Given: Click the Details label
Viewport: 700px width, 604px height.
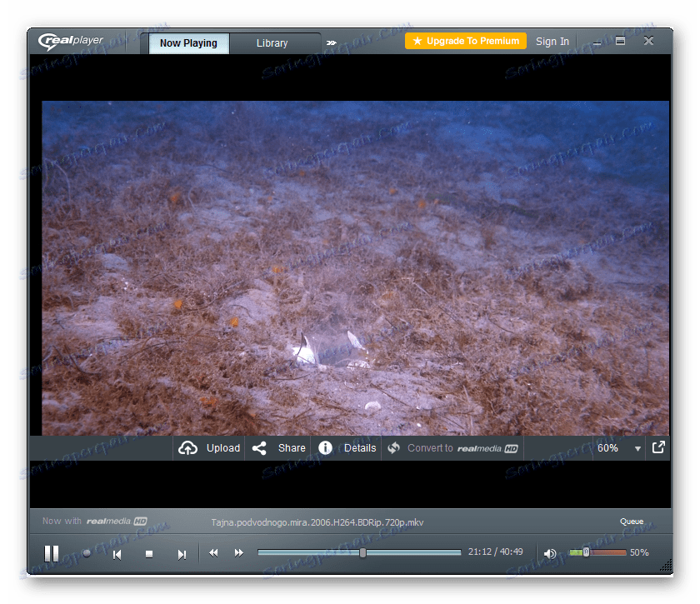Looking at the screenshot, I should (360, 447).
